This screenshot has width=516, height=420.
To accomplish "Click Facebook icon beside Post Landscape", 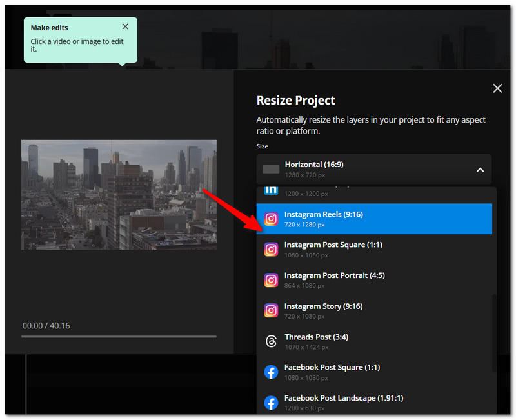I will [x=271, y=403].
